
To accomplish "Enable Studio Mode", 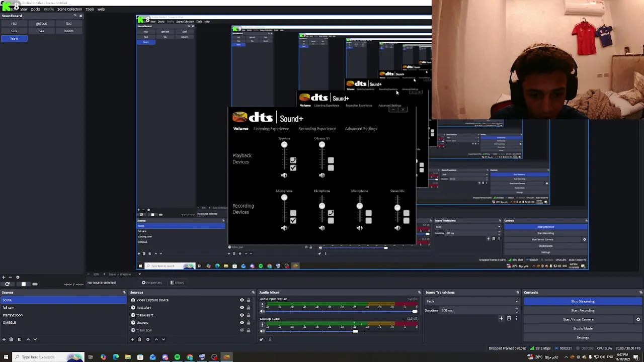I will [583, 328].
